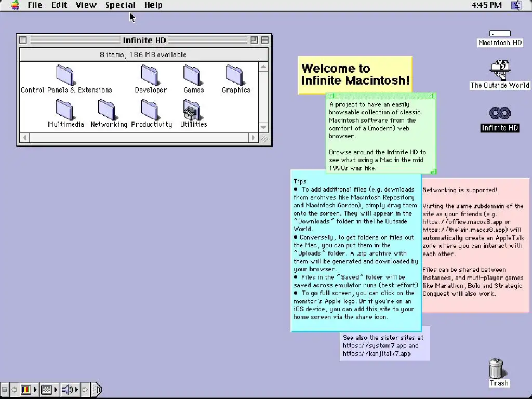
Task: Select the Networking folder icon
Action: coord(107,110)
